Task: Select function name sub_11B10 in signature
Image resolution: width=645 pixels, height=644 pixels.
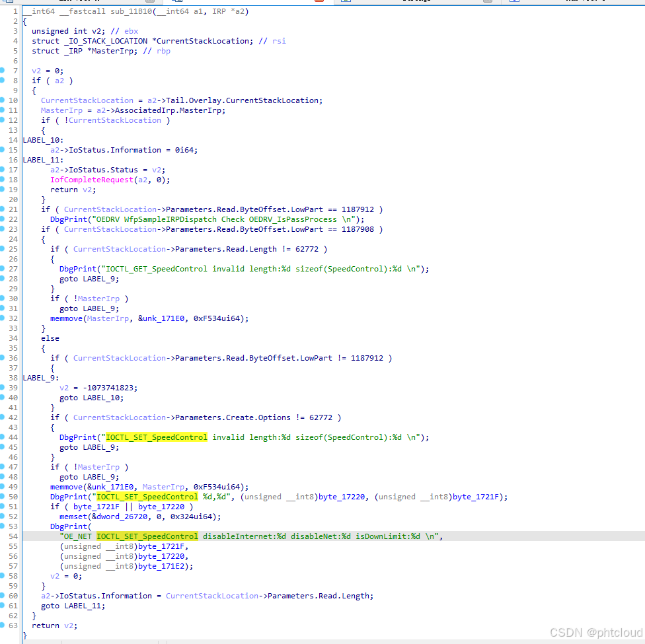Action: point(132,11)
